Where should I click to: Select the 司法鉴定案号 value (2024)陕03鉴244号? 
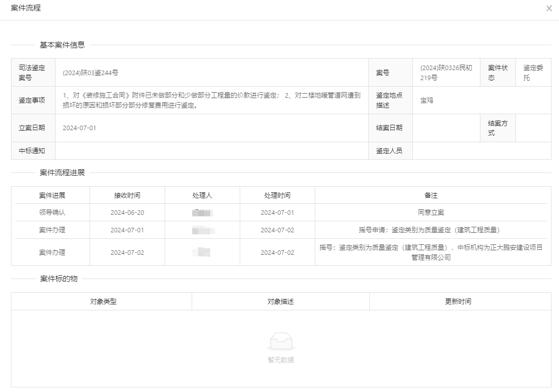[91, 73]
